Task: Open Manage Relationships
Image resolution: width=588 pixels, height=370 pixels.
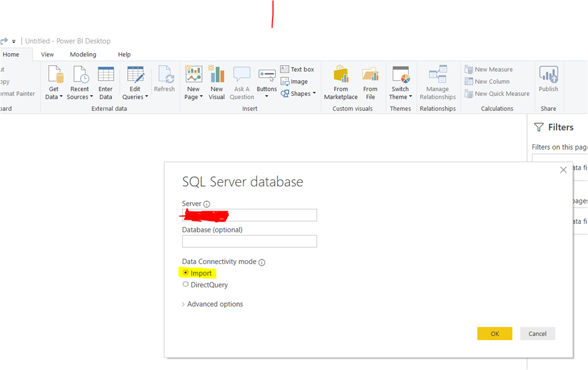Action: tap(437, 85)
